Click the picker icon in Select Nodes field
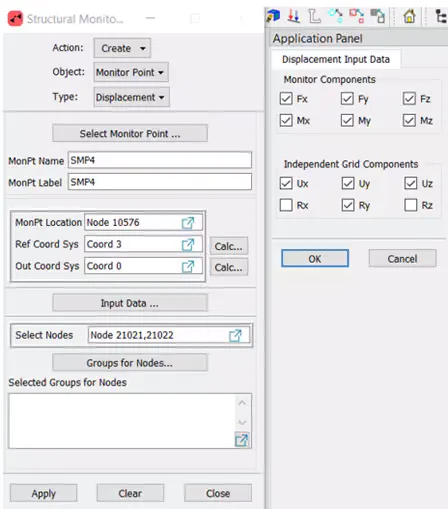 pyautogui.click(x=235, y=335)
